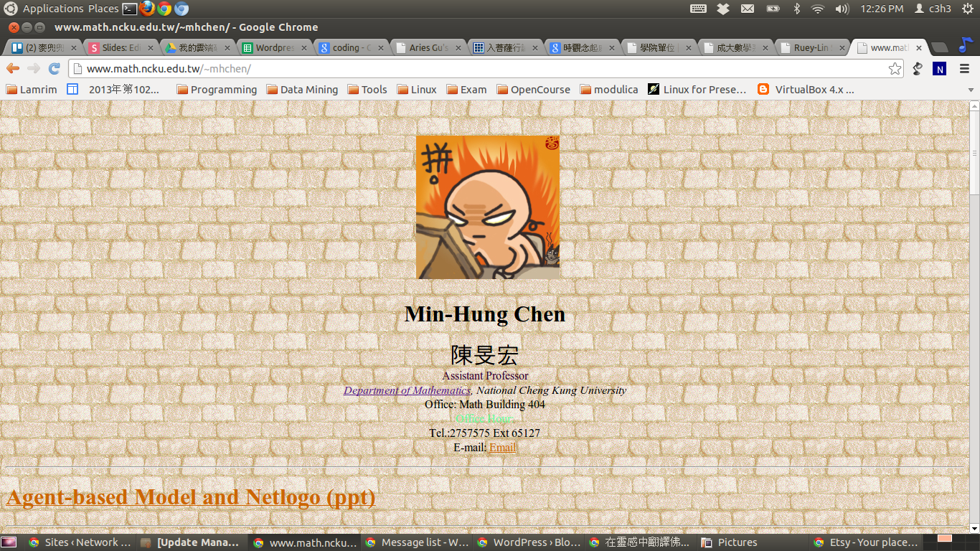The height and width of the screenshot is (551, 980).
Task: Go back with the browser back arrow
Action: tap(13, 68)
